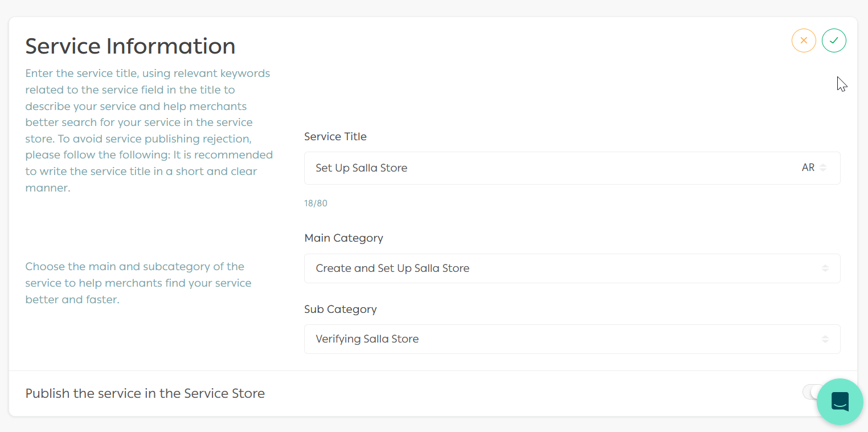
Task: Switch the AR title language selector
Action: [808, 168]
